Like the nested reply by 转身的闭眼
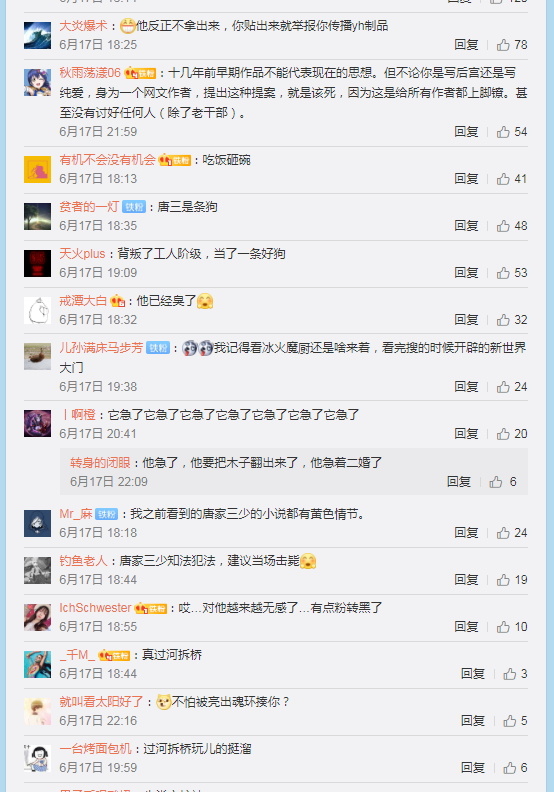Image resolution: width=554 pixels, height=792 pixels. click(x=496, y=482)
